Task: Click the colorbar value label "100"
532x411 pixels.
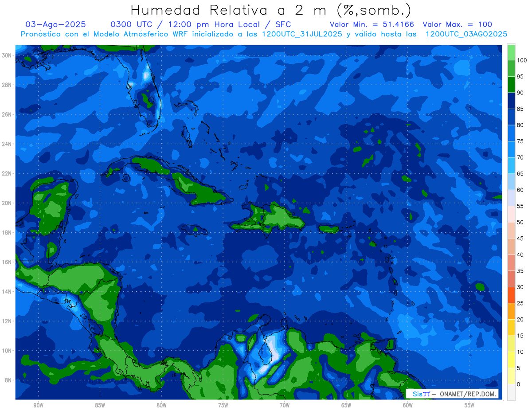Action: click(x=521, y=60)
